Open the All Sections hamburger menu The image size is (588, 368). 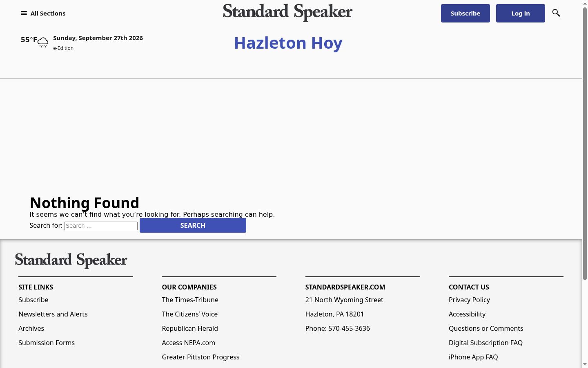pyautogui.click(x=43, y=13)
